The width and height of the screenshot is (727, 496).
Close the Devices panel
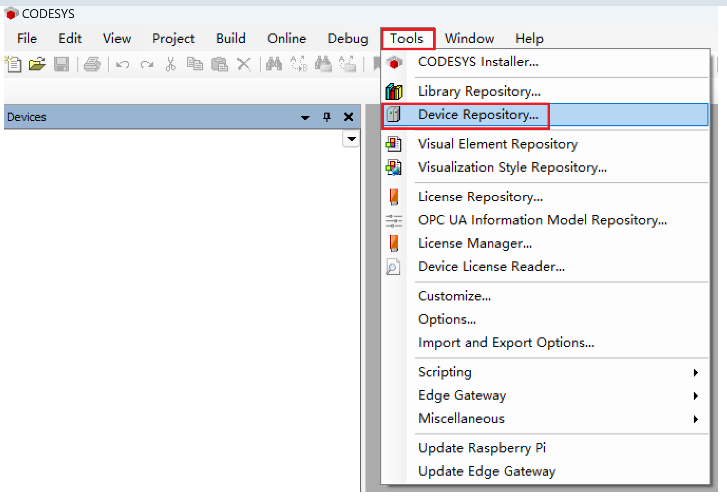348,117
